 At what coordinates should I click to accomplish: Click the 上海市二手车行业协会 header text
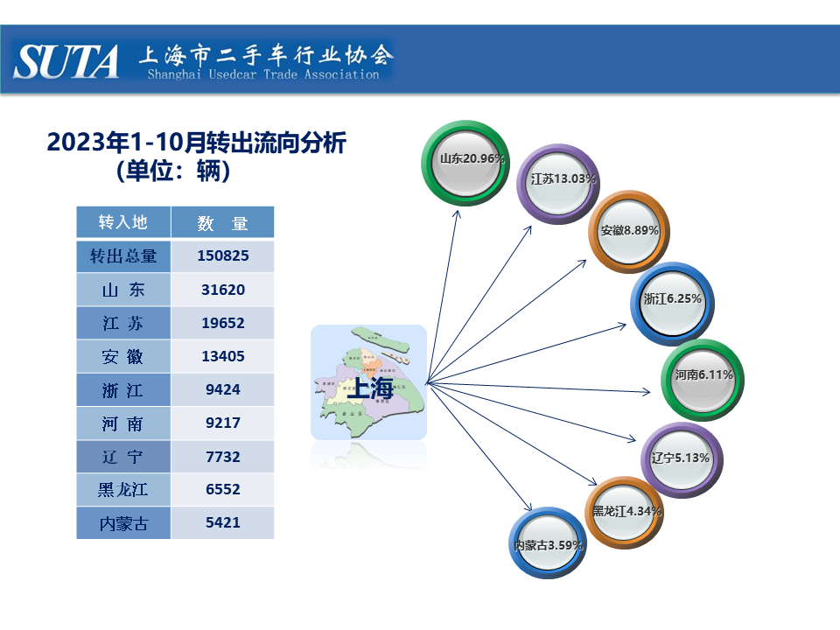click(266, 54)
